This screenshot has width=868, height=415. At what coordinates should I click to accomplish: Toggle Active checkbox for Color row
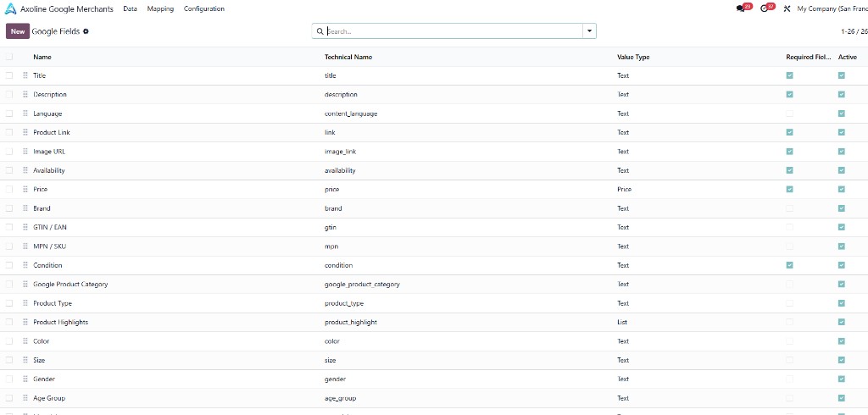click(842, 341)
